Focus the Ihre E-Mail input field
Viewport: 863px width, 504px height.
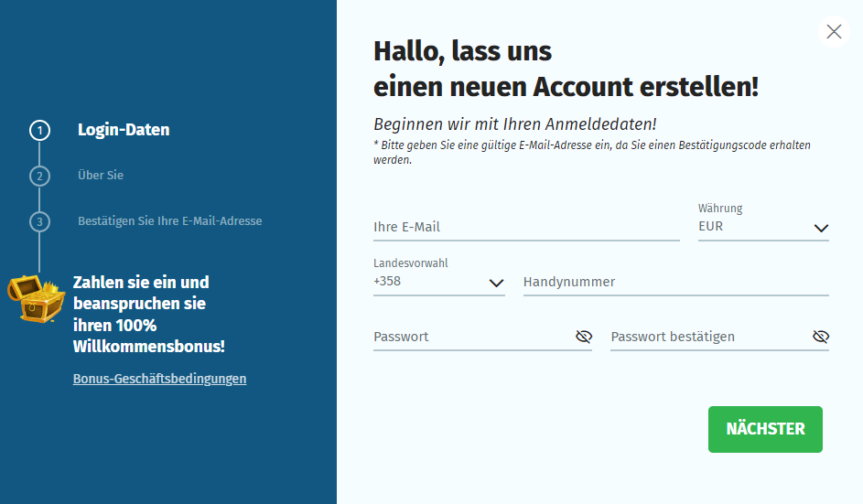[x=526, y=227]
